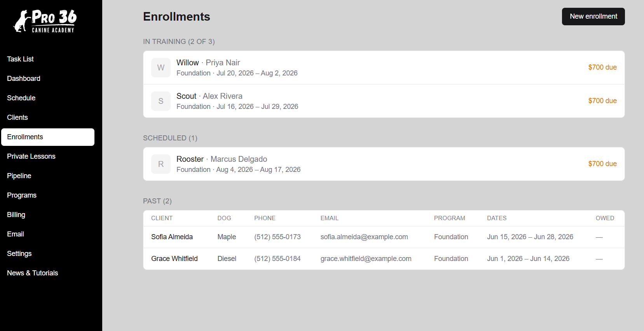Click the Pro 36 Canine Academy logo
The height and width of the screenshot is (331, 644).
point(45,21)
